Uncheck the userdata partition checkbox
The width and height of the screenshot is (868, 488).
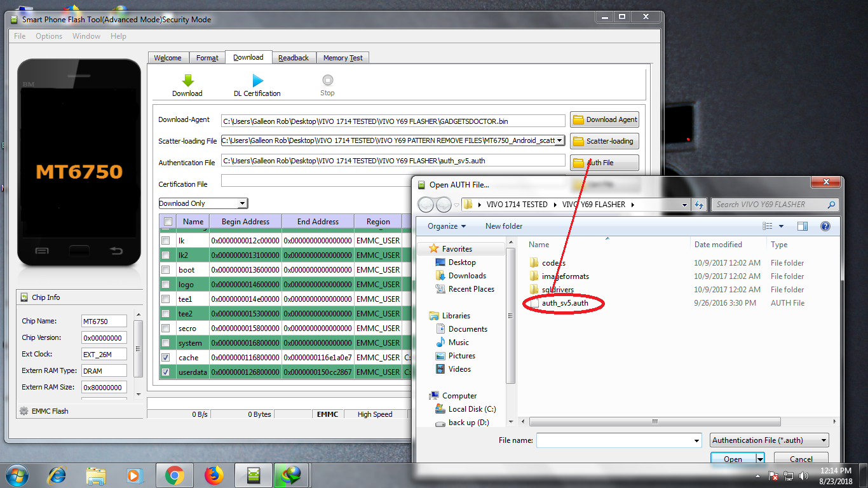[166, 372]
